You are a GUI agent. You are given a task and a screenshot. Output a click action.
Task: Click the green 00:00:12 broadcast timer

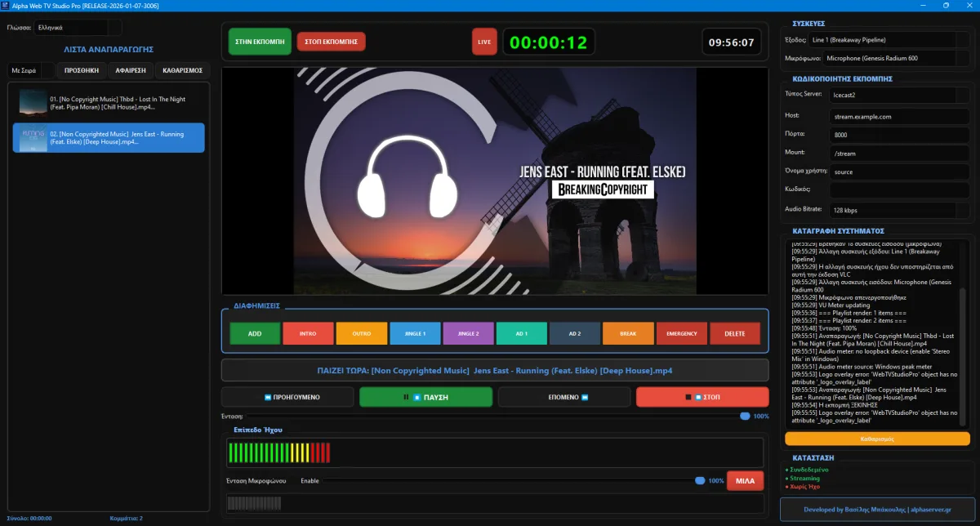[548, 42]
